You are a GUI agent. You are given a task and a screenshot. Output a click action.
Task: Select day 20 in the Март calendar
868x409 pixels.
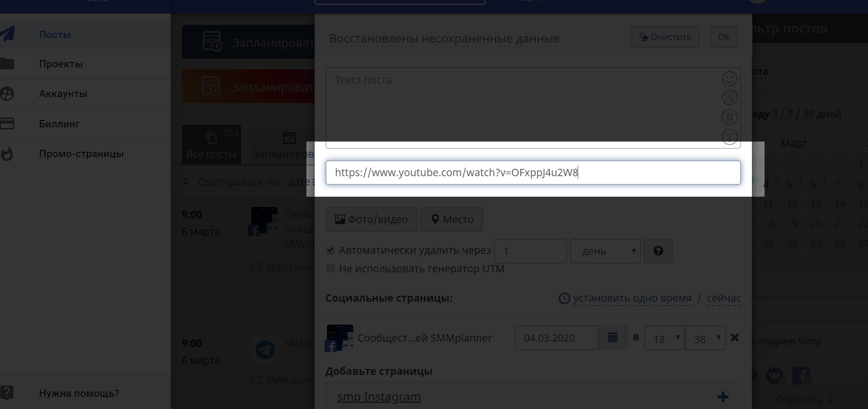tap(816, 224)
